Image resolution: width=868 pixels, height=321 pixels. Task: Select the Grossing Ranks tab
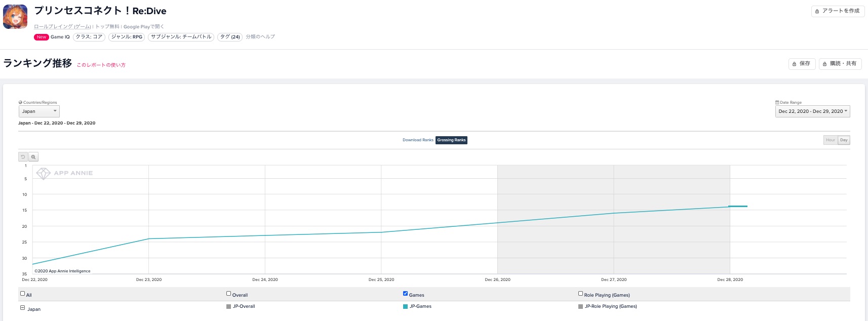451,140
